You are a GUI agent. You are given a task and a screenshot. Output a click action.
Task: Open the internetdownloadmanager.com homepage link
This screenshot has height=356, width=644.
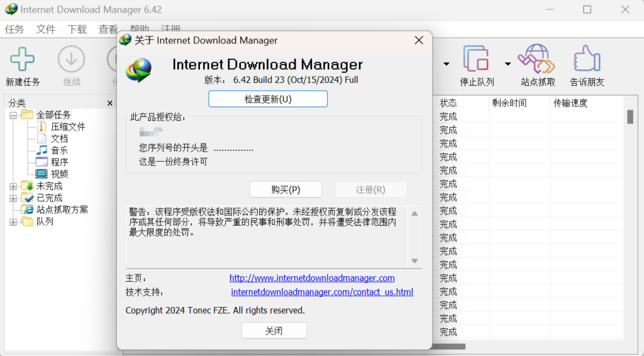(x=312, y=278)
